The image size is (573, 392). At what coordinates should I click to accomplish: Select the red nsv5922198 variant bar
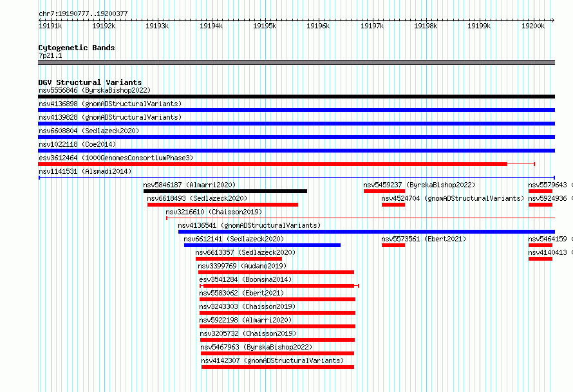(277, 326)
